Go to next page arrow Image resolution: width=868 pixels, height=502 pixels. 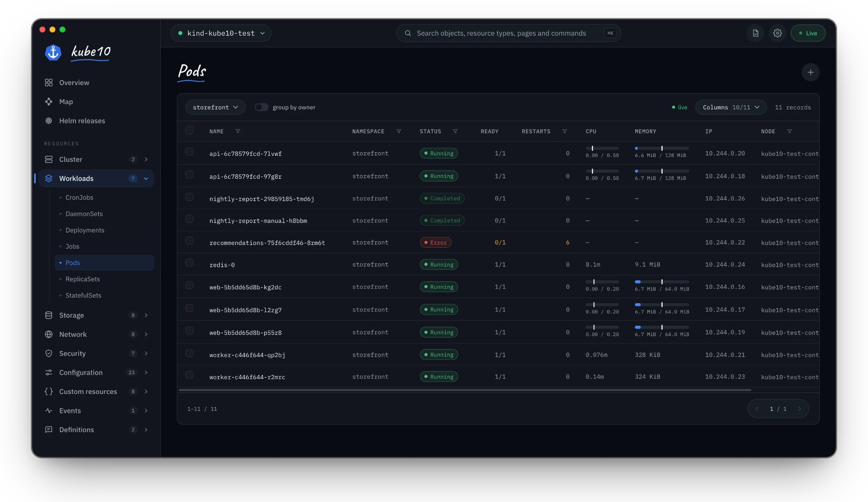pyautogui.click(x=800, y=409)
